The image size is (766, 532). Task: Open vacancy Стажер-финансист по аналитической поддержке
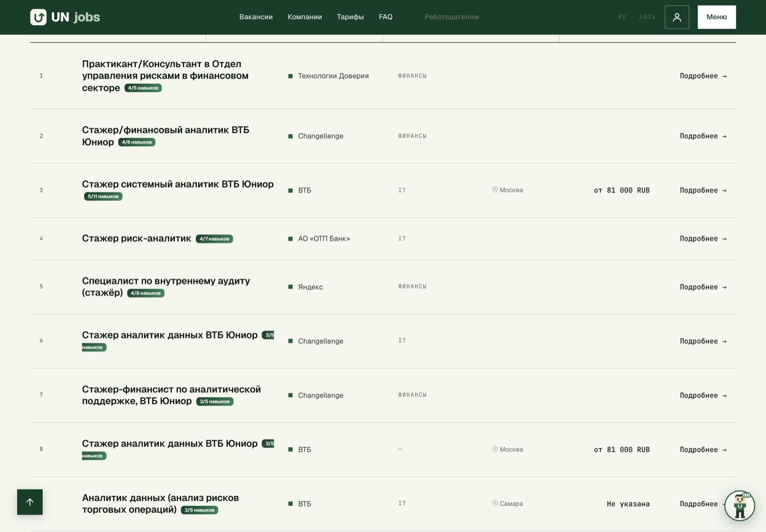[x=171, y=395]
